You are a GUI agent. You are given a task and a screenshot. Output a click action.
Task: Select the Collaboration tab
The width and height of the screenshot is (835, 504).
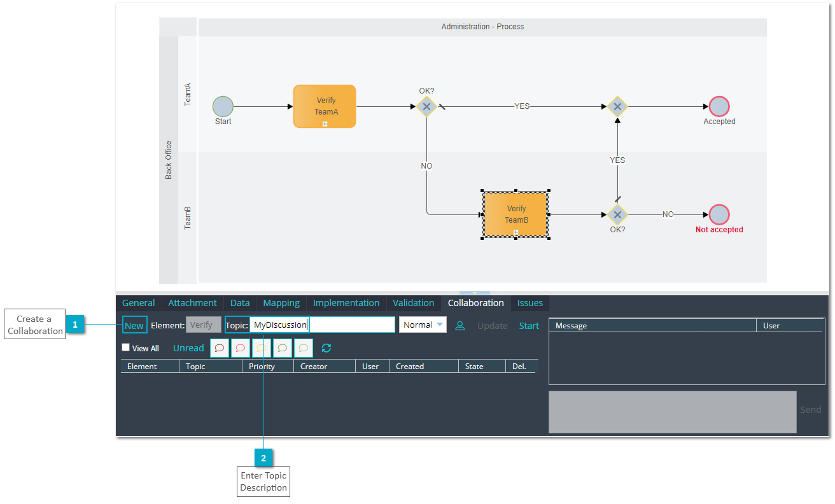pos(476,303)
